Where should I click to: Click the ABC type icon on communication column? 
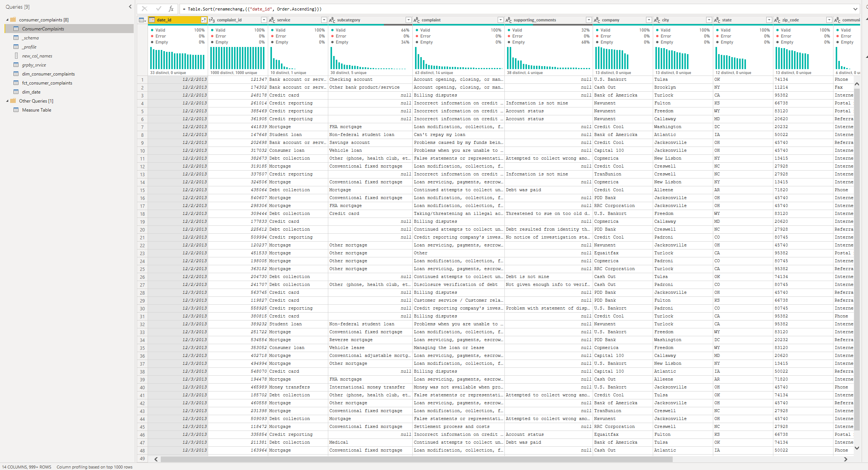tap(838, 20)
